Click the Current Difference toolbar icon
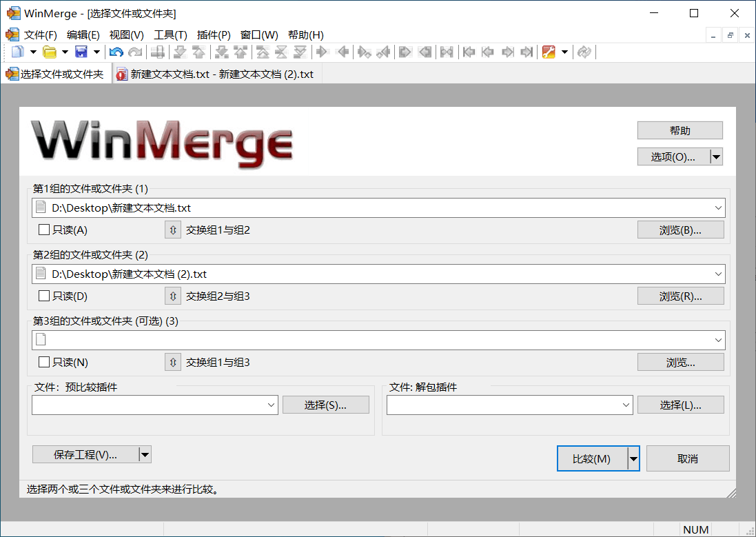 (x=281, y=52)
